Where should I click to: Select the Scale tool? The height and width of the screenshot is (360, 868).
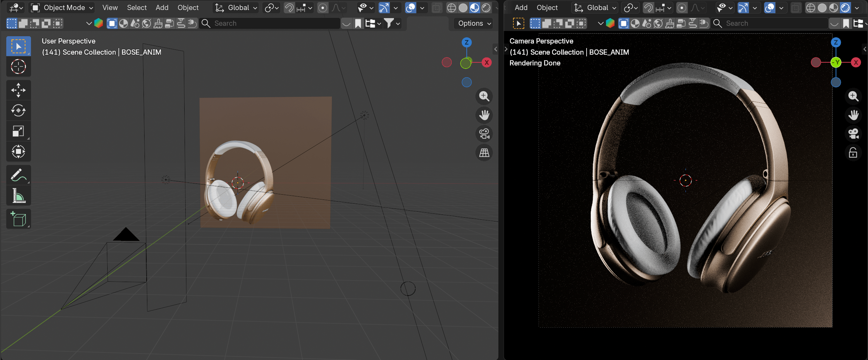coord(18,131)
